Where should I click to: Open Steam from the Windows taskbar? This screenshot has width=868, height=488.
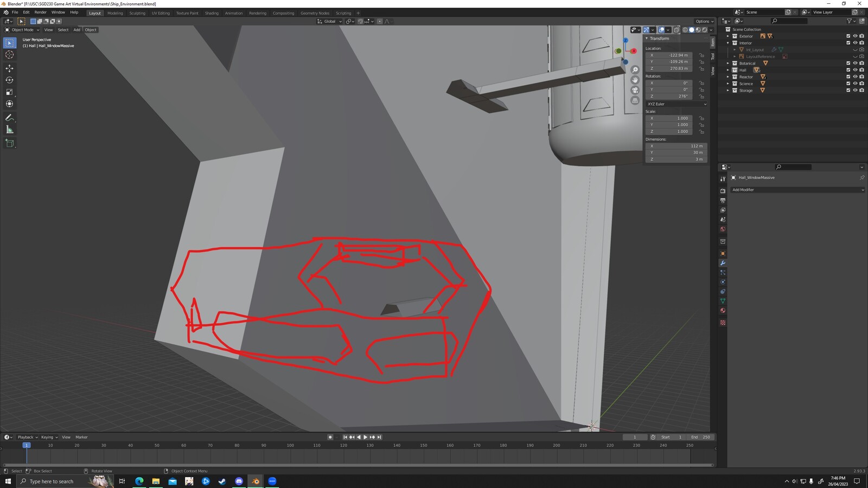pyautogui.click(x=222, y=481)
